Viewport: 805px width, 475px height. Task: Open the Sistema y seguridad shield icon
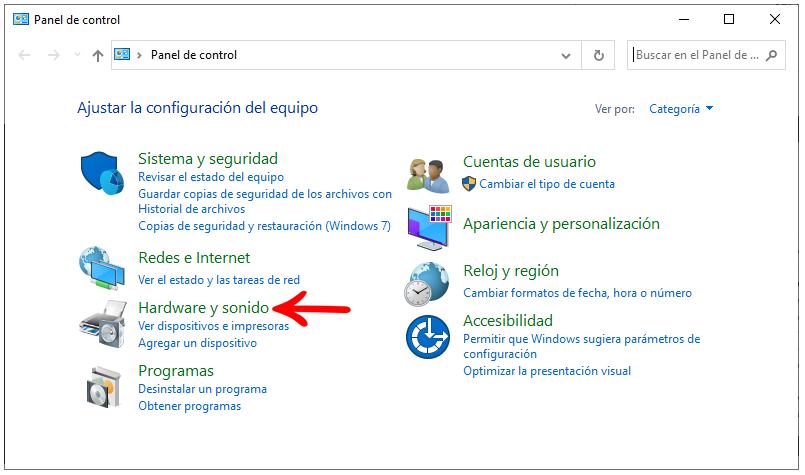[102, 173]
